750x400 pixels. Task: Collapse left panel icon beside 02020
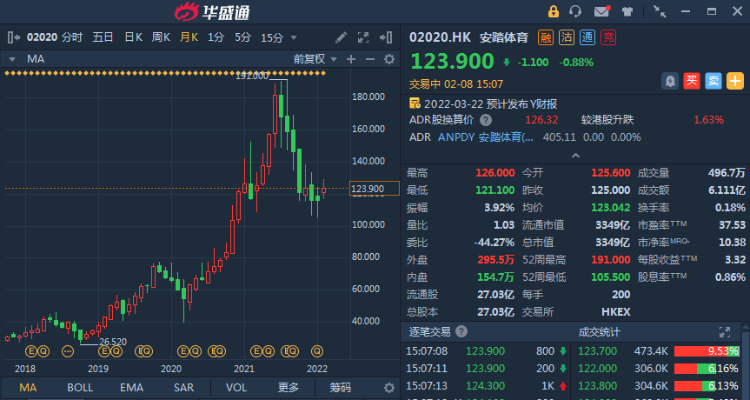point(14,37)
